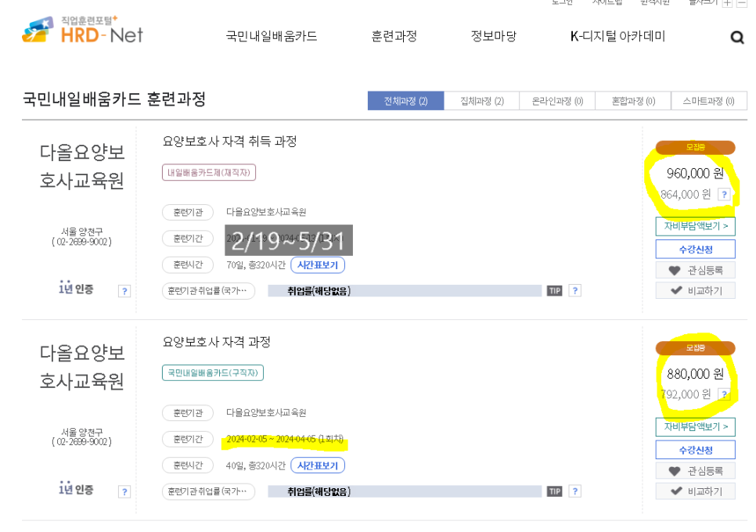
Task: Click the 960,000 원 price
Action: click(x=695, y=173)
